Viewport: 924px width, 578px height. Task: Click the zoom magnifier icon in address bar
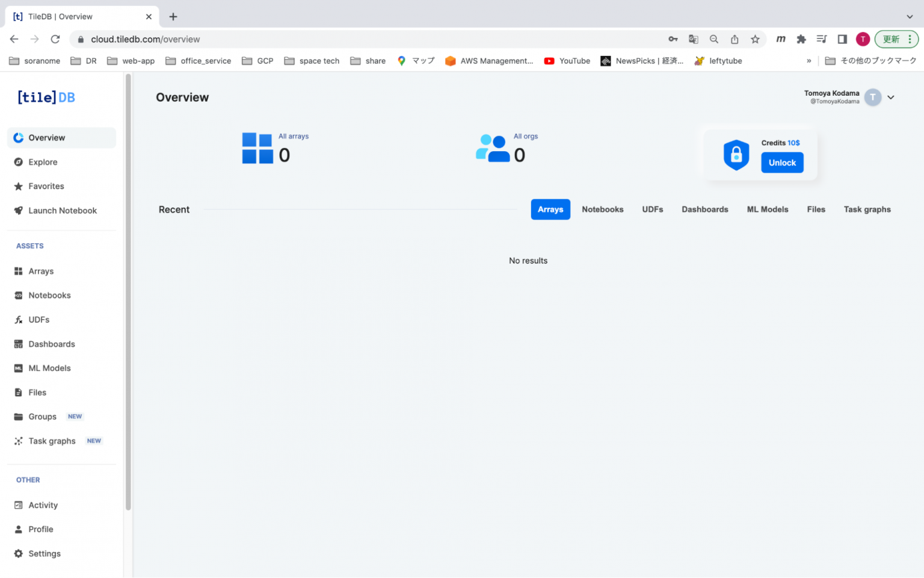pyautogui.click(x=714, y=39)
